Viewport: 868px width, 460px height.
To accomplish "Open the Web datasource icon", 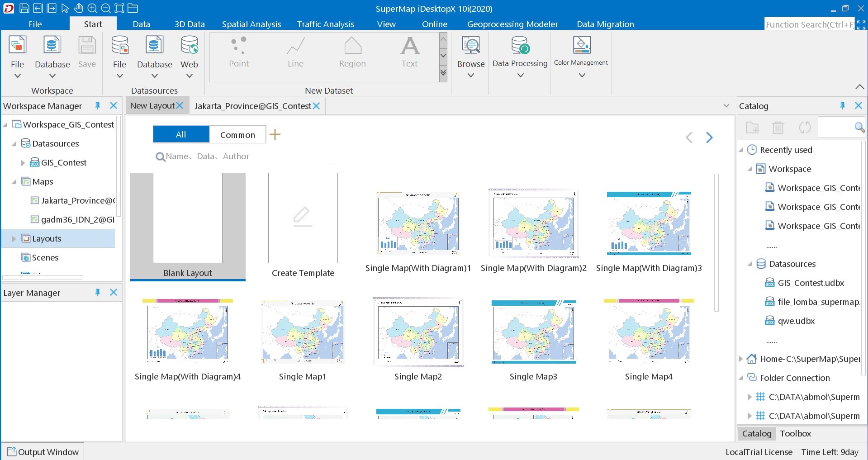I will point(189,46).
